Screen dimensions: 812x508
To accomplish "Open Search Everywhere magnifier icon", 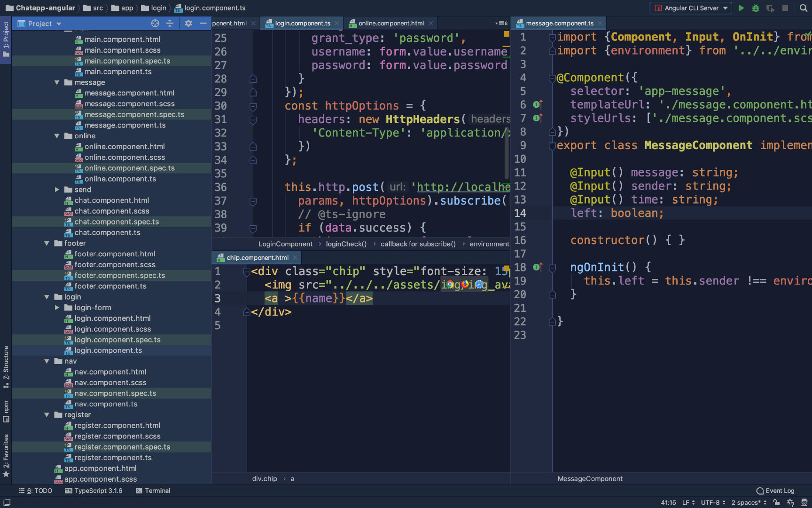I will (804, 8).
